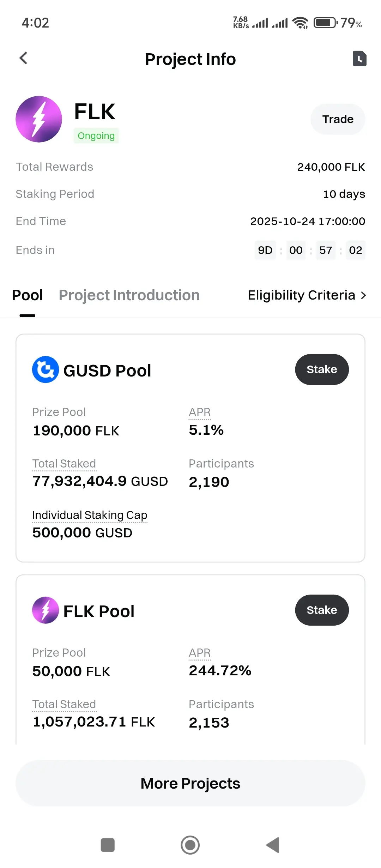The image size is (381, 868).
Task: Tap the GUSD Pool APR label
Action: point(200,412)
